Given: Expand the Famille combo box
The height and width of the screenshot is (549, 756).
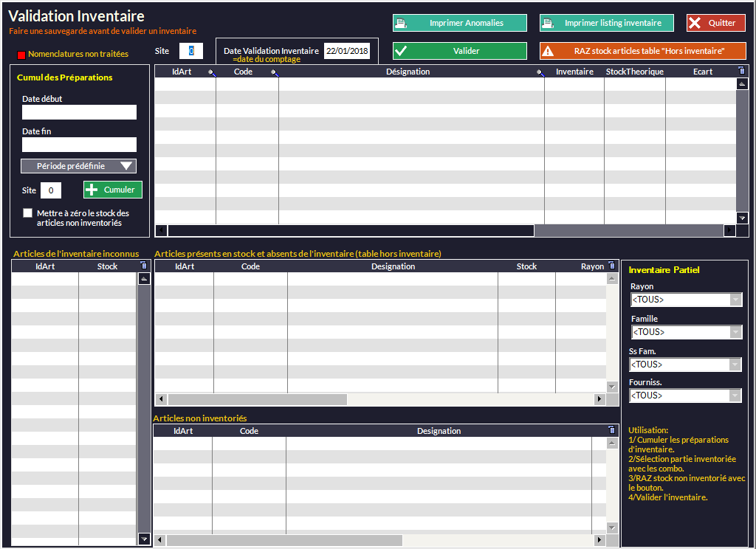Looking at the screenshot, I should click(x=735, y=332).
